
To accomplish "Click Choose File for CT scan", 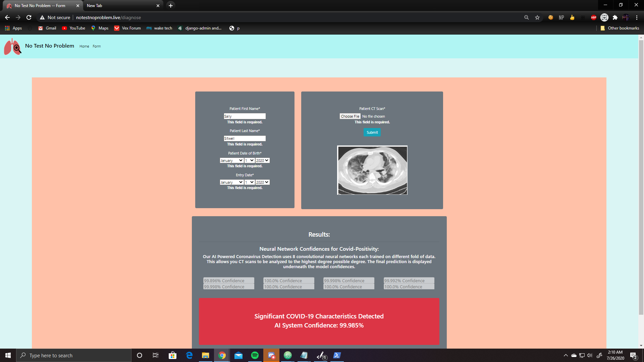I will pyautogui.click(x=350, y=116).
